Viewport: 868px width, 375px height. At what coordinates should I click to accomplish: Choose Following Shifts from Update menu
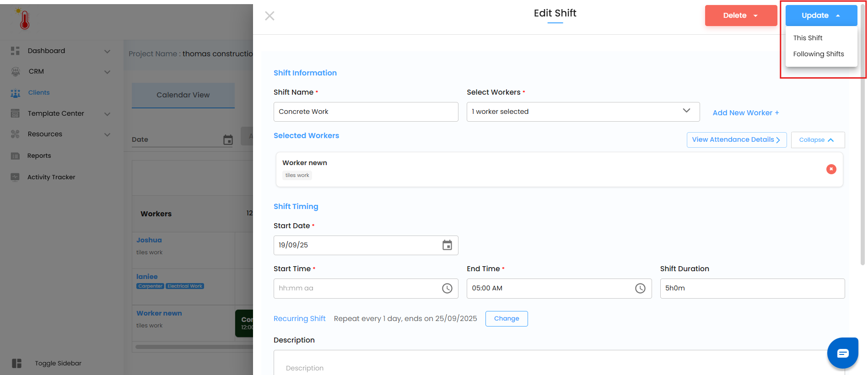[818, 54]
